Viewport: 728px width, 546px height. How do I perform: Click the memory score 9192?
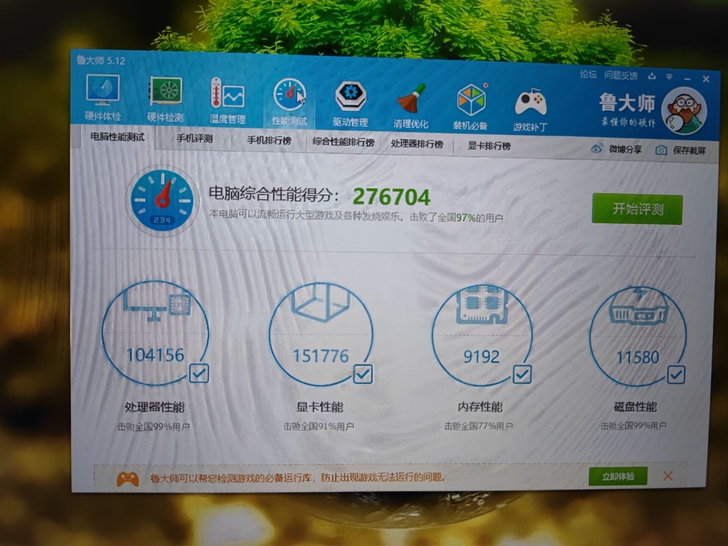481,357
